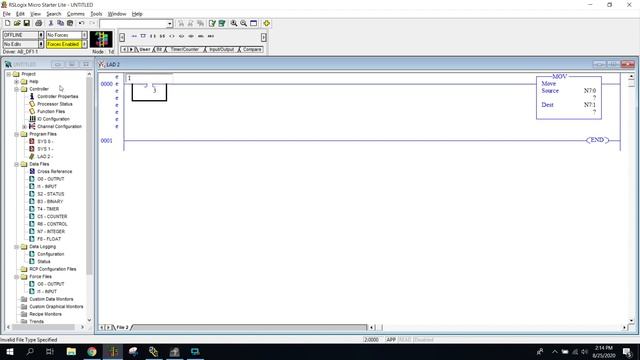Image resolution: width=640 pixels, height=360 pixels.
Task: Open the search text combo box
Action: point(136,23)
